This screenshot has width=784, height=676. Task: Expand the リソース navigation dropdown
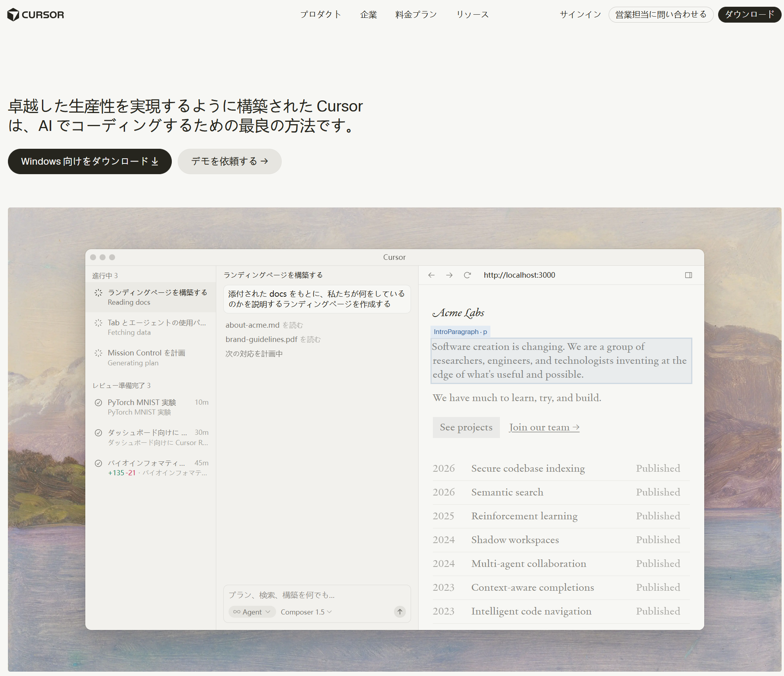[x=473, y=14]
